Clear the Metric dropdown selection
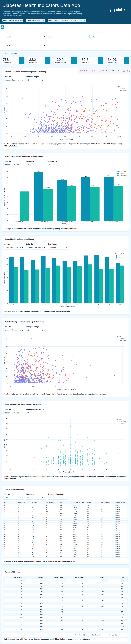The width and height of the screenshot is (131, 644). (x=20, y=248)
